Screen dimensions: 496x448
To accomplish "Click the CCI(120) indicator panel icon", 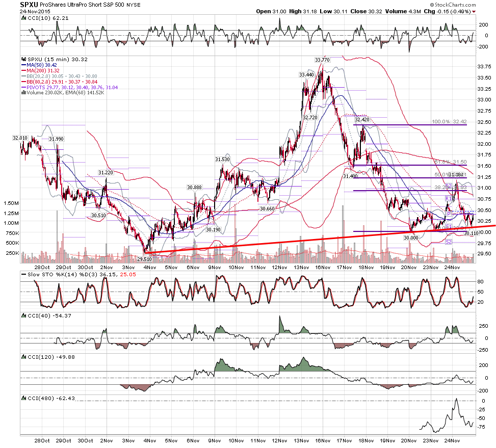I will pyautogui.click(x=24, y=357).
